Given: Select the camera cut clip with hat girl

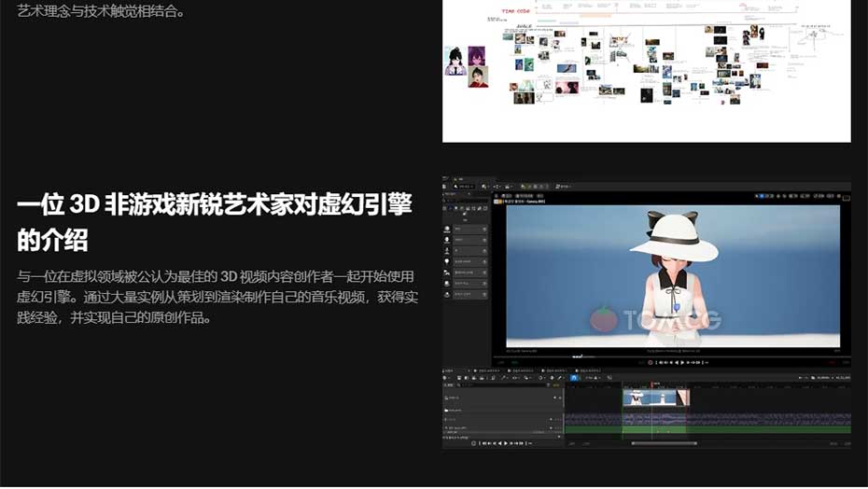Looking at the screenshot, I should (655, 398).
